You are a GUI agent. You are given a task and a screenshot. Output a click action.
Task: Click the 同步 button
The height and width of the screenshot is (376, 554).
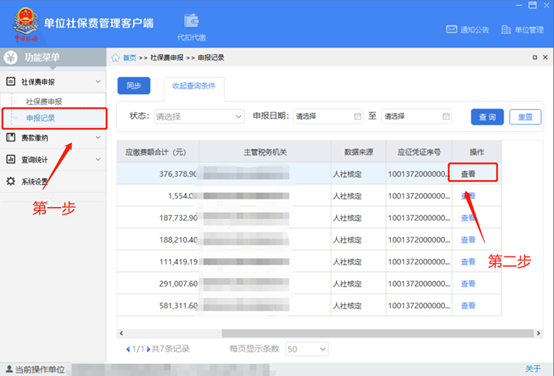click(x=134, y=86)
